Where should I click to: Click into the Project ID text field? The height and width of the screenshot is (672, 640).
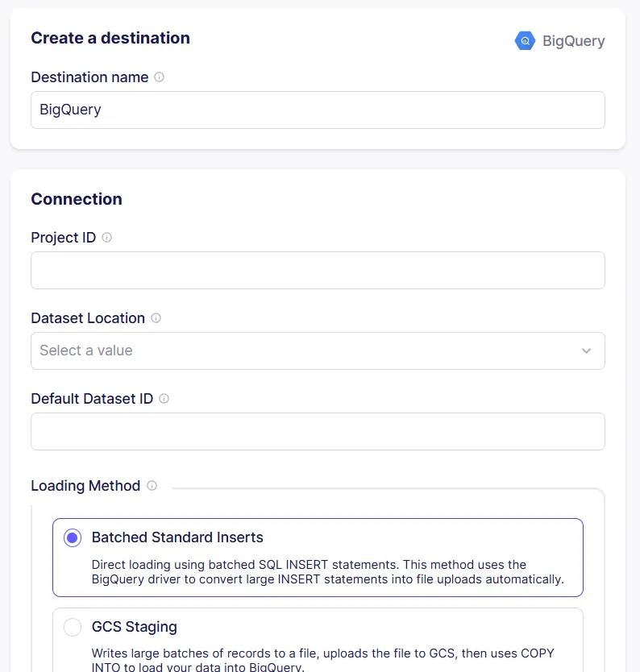click(x=318, y=271)
